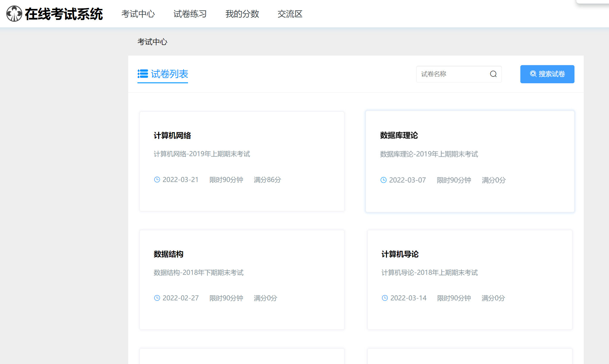Click the clock icon on the 数据库理论 card
This screenshot has height=364, width=609.
click(383, 180)
